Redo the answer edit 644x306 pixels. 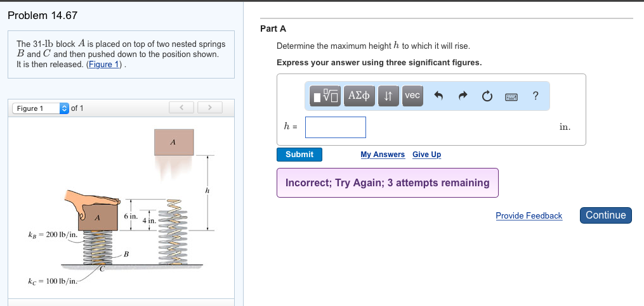coord(463,96)
